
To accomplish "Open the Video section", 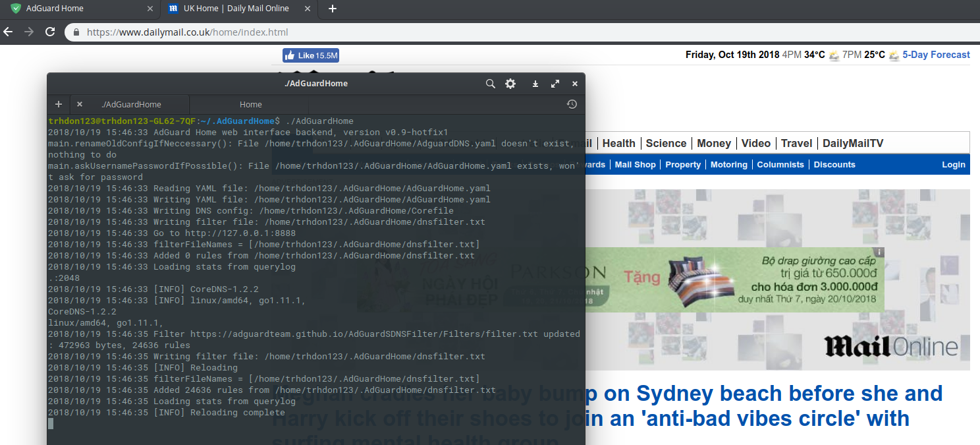I will 756,143.
